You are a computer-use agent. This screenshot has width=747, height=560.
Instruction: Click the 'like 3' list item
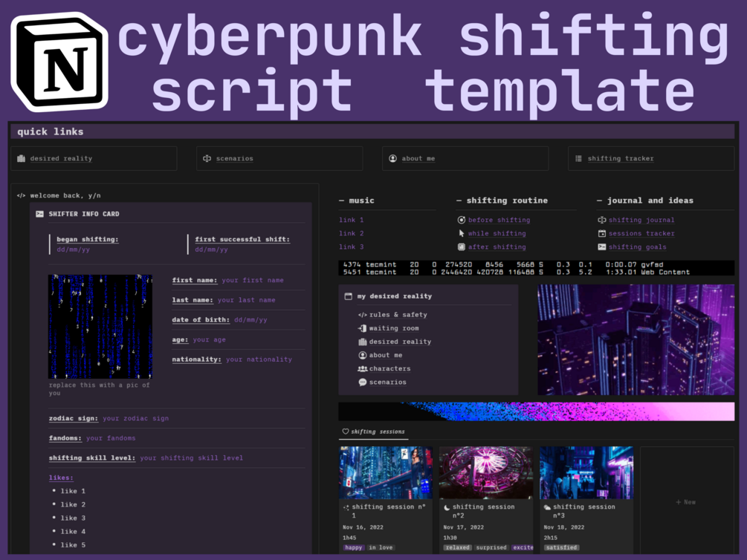[x=73, y=518]
